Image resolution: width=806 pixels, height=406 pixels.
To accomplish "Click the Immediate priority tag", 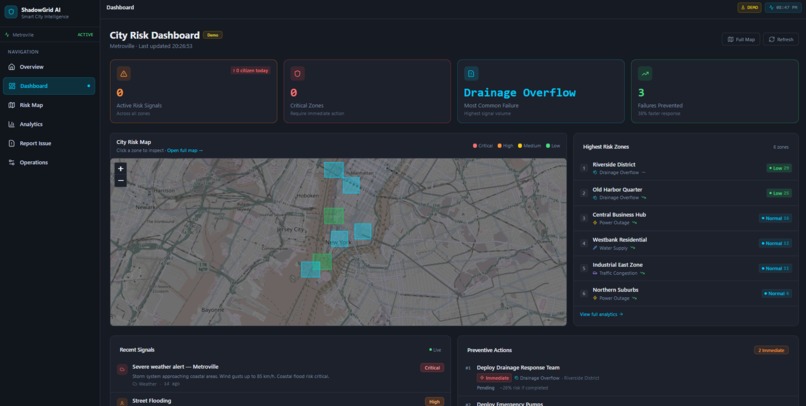I will coord(494,378).
